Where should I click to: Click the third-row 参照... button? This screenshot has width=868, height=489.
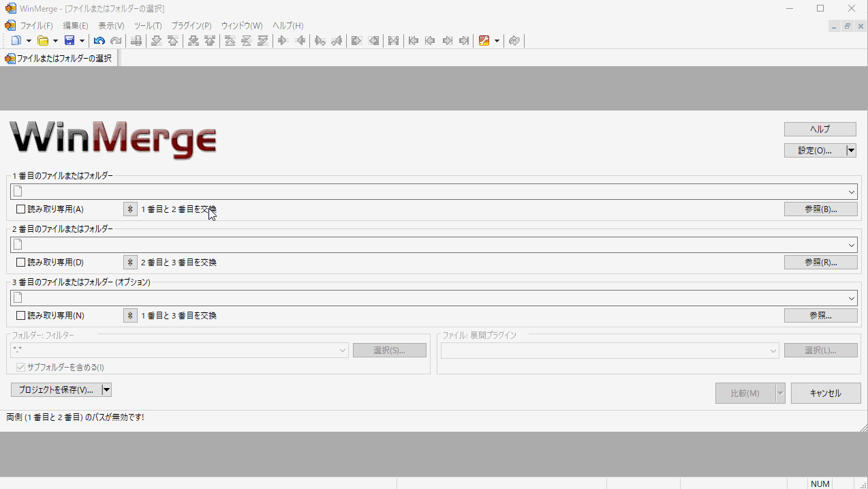click(820, 316)
